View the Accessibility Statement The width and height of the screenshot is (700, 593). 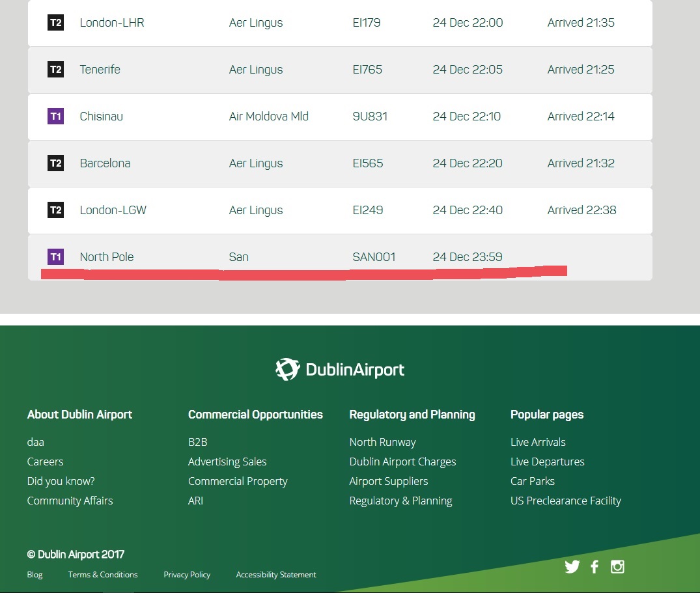(276, 575)
